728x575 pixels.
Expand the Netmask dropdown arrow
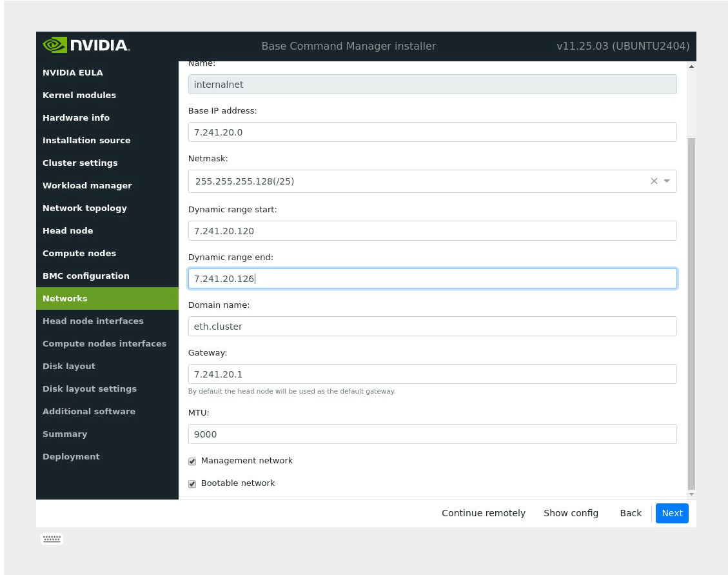pyautogui.click(x=667, y=181)
